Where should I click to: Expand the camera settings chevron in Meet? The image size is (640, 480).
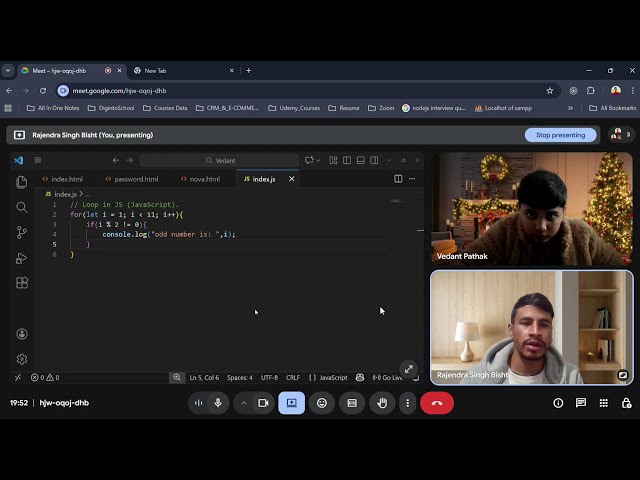(244, 403)
